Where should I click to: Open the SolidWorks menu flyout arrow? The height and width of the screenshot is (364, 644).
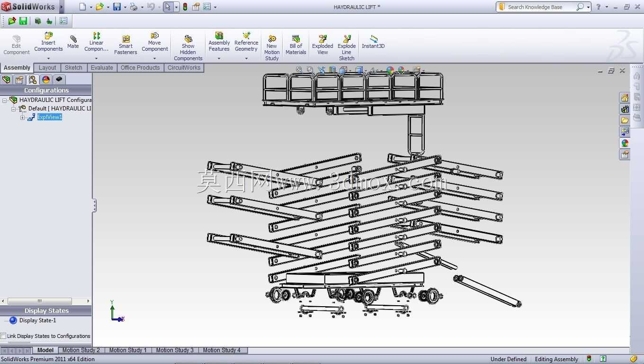(62, 7)
